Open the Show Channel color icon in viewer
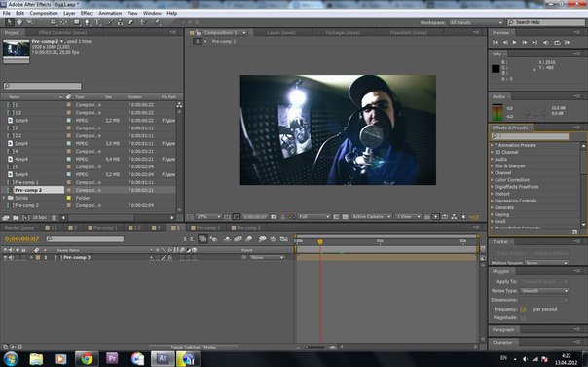This screenshot has height=367, width=588. tap(292, 217)
